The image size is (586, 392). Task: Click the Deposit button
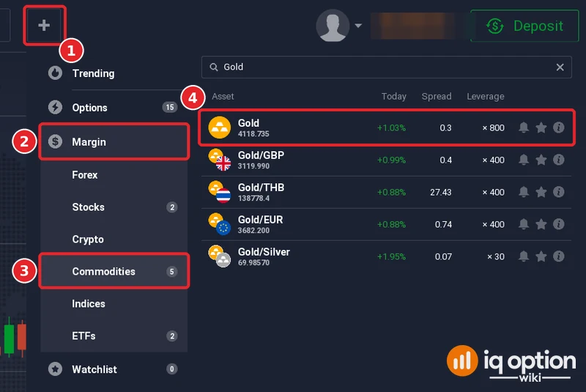[x=524, y=26]
